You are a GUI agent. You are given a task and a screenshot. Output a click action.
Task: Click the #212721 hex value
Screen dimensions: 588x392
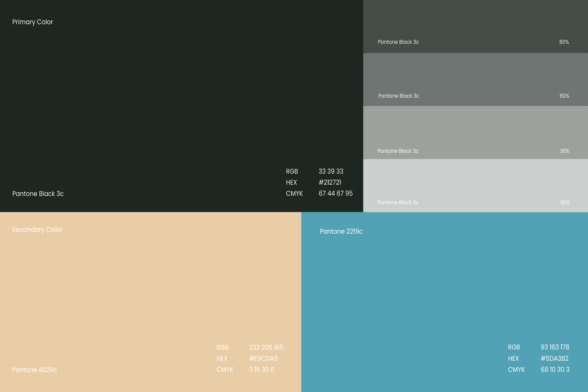point(330,183)
